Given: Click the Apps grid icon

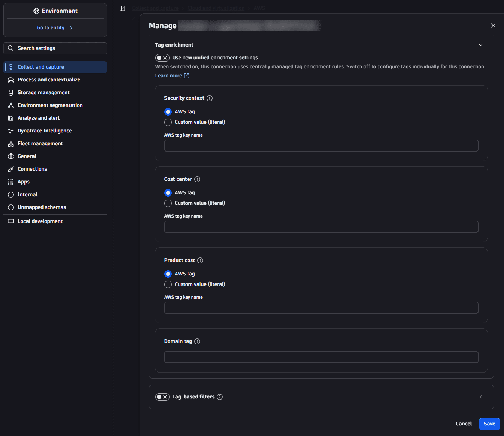Looking at the screenshot, I should 11,182.
